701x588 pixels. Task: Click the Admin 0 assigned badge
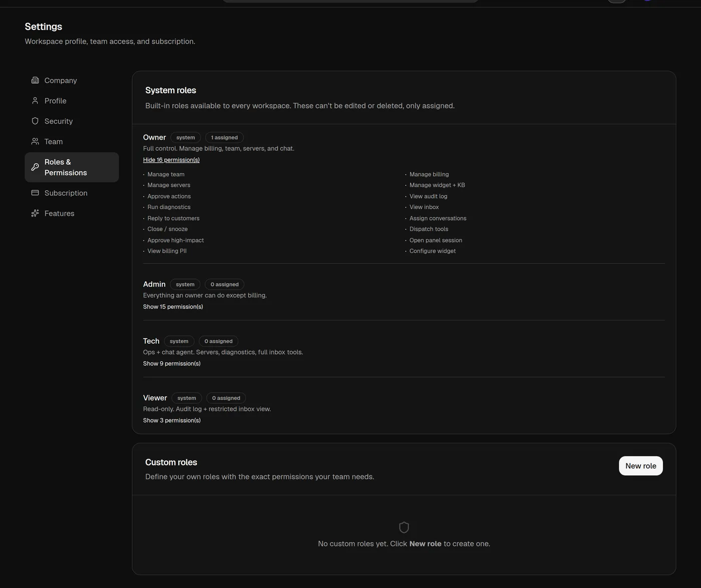224,284
